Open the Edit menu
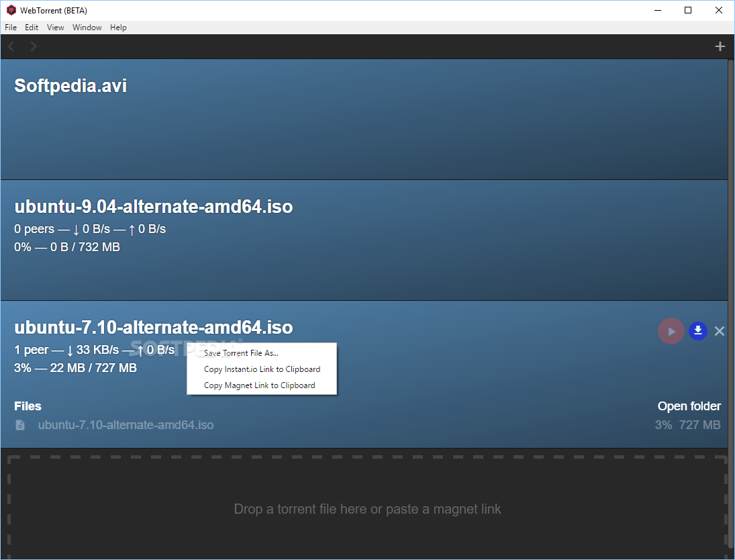 pos(32,28)
